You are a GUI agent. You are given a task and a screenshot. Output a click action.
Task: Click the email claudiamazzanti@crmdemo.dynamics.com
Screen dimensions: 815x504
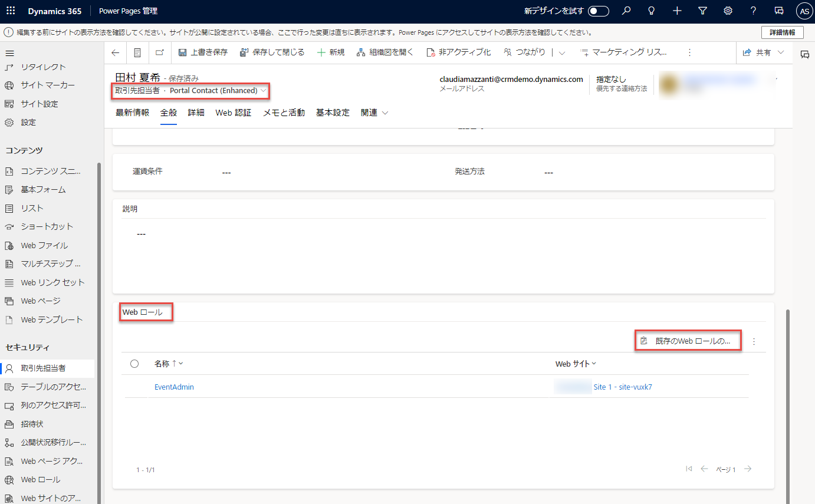[x=511, y=79]
